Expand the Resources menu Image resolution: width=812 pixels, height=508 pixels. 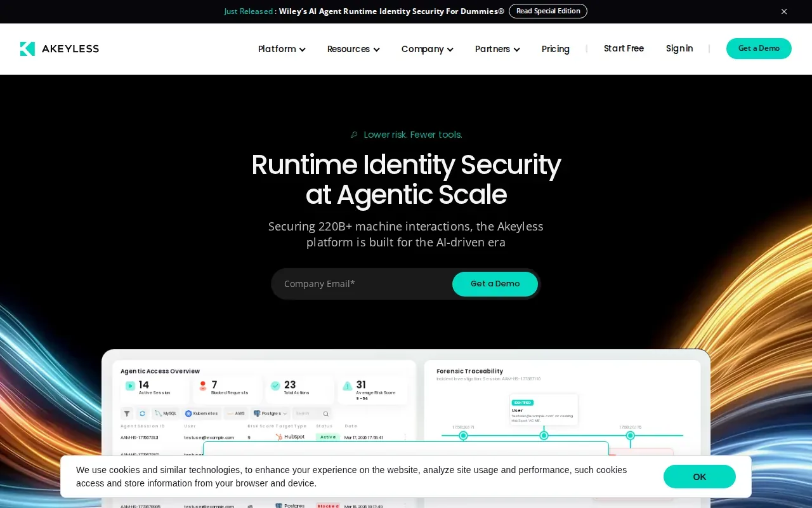pyautogui.click(x=353, y=49)
